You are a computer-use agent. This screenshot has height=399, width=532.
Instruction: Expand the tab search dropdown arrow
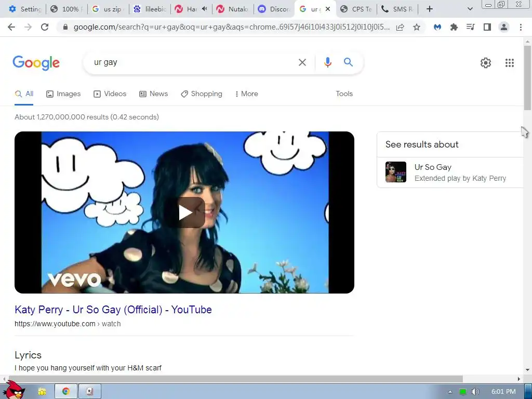click(470, 9)
